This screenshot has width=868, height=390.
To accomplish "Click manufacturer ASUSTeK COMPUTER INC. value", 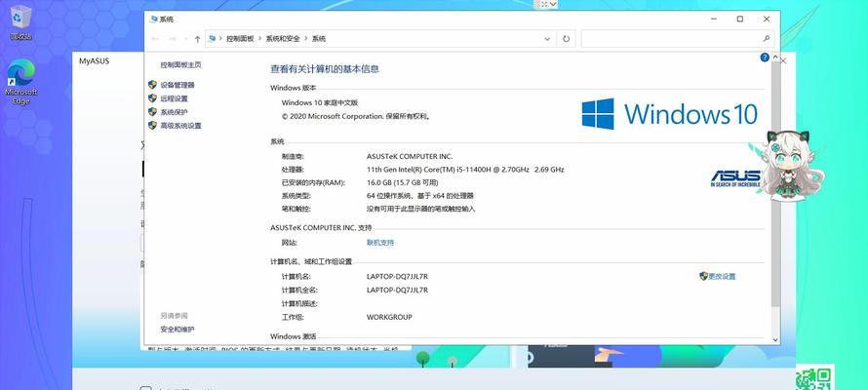I will pos(409,157).
